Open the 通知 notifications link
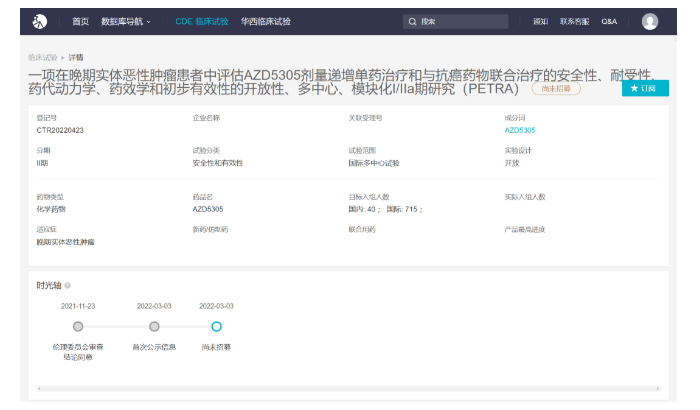The image size is (700, 410). click(x=541, y=21)
